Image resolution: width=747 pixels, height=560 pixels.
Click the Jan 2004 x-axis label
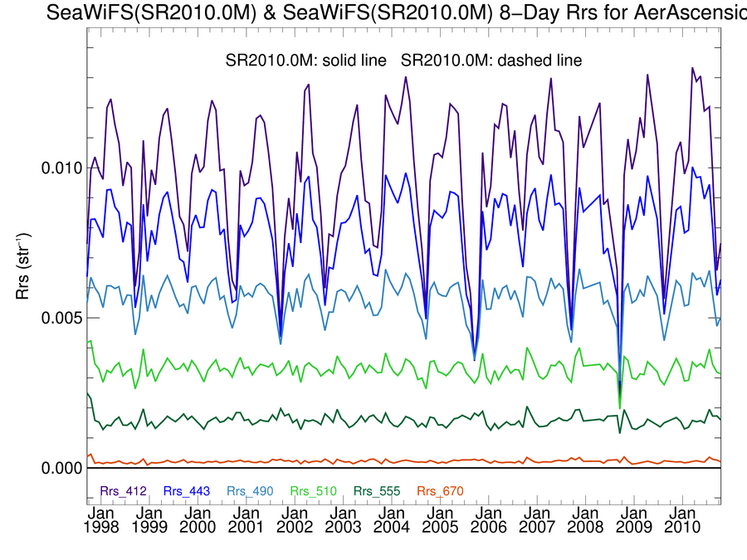pos(392,520)
